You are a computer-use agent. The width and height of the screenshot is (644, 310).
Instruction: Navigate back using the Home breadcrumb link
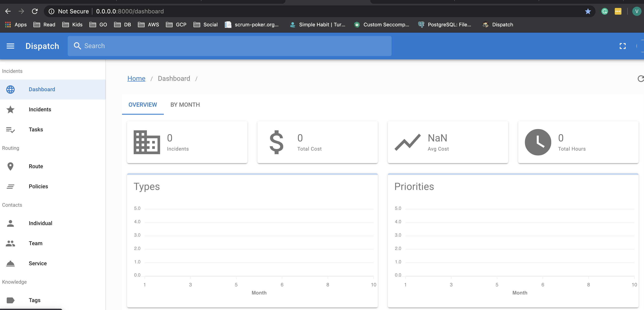point(136,78)
